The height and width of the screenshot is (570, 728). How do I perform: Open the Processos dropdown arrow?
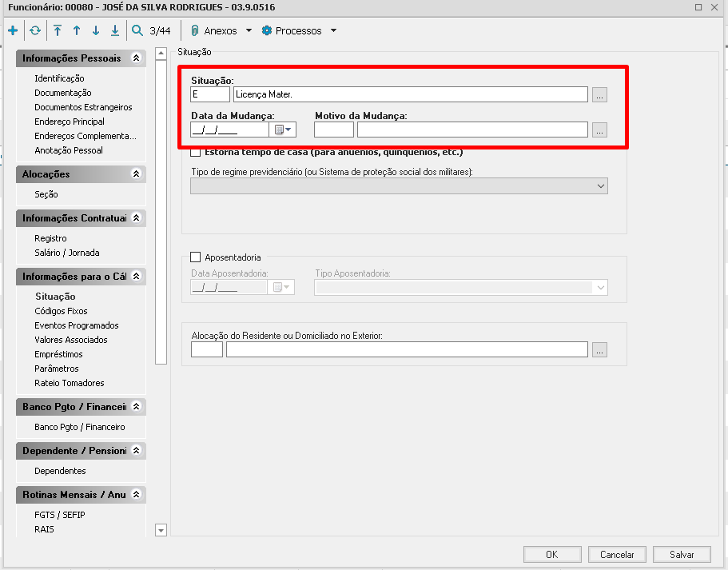pos(333,30)
